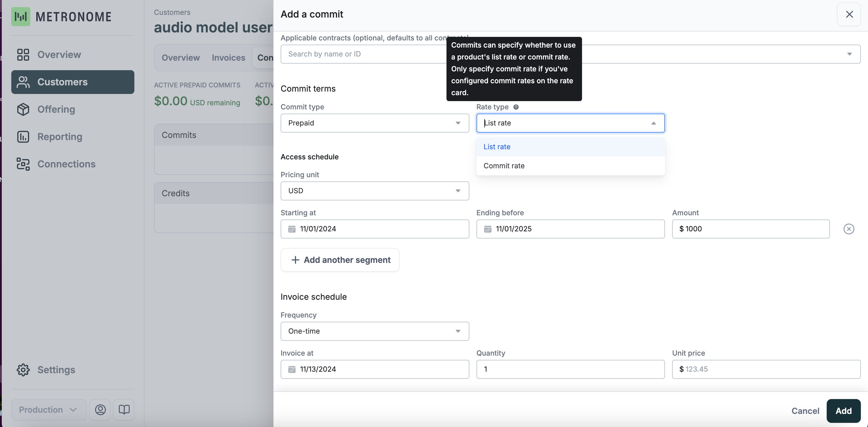The width and height of the screenshot is (868, 427).
Task: Choose the List rate dropdown option
Action: pos(497,147)
